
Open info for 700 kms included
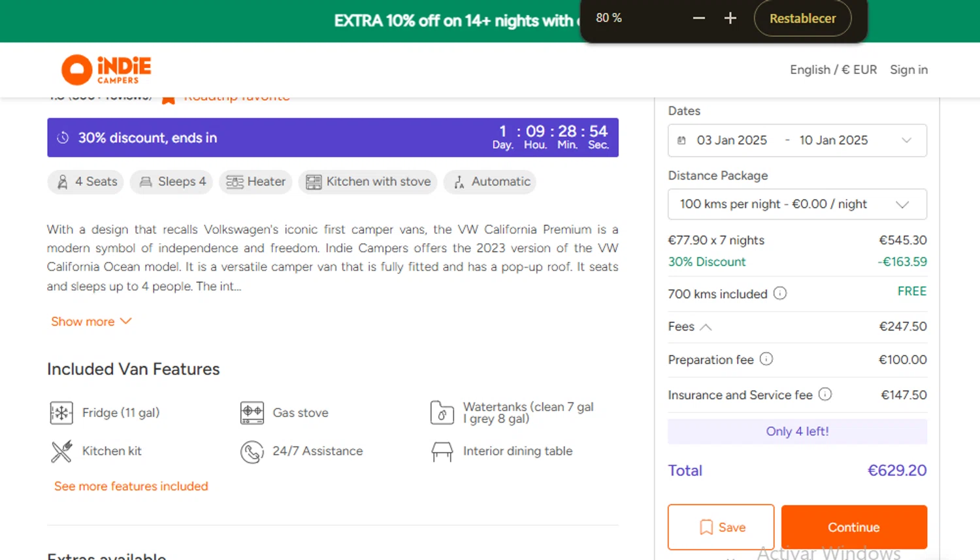click(x=780, y=293)
